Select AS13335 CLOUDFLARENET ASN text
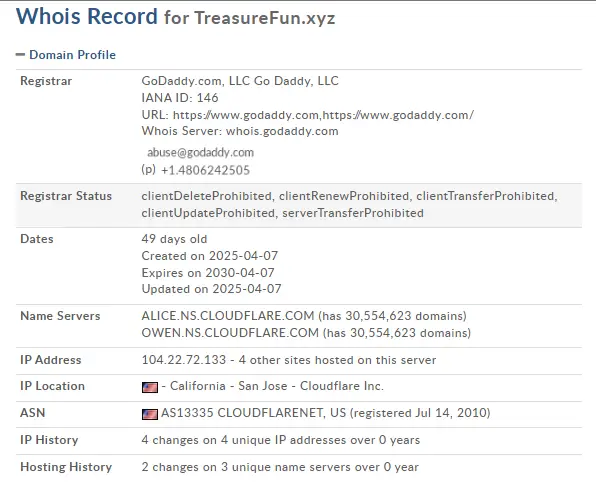This screenshot has height=487, width=596. click(242, 413)
